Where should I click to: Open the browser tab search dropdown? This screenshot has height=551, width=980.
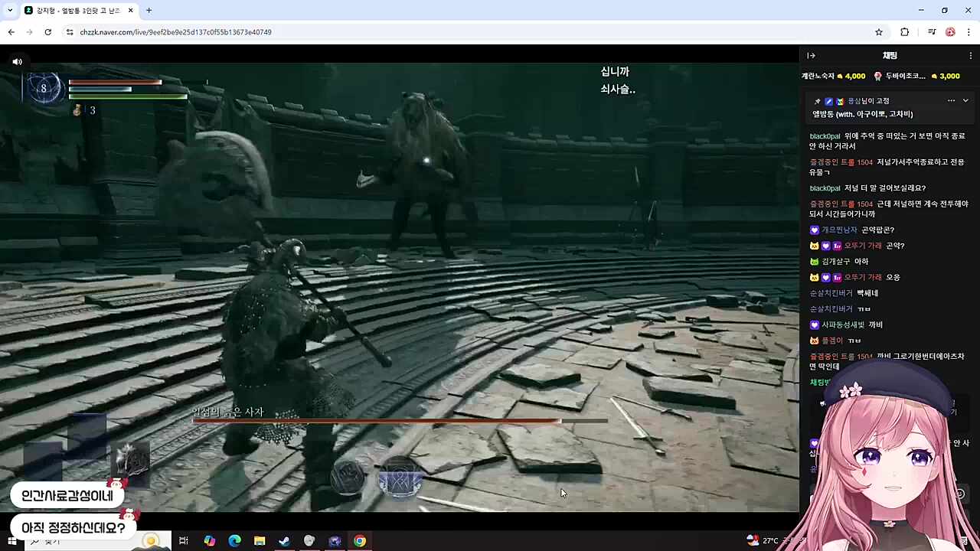click(x=10, y=10)
